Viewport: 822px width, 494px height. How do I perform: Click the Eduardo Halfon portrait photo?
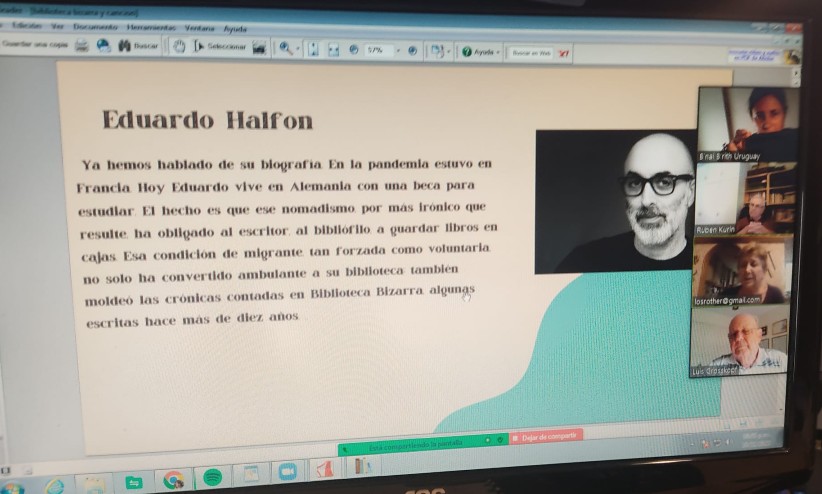(x=615, y=202)
